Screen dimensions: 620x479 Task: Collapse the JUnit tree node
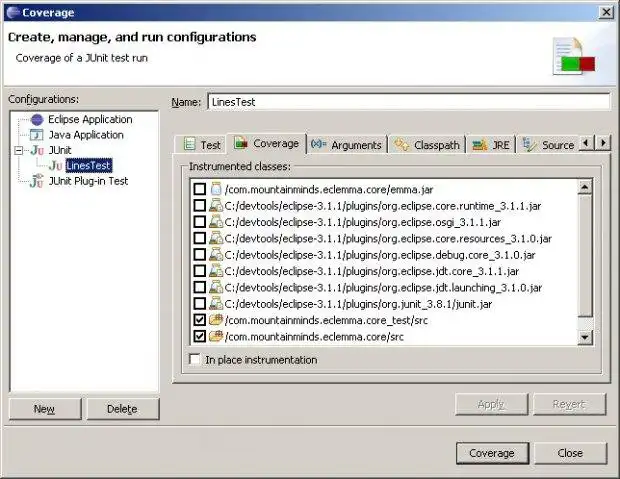(18, 150)
